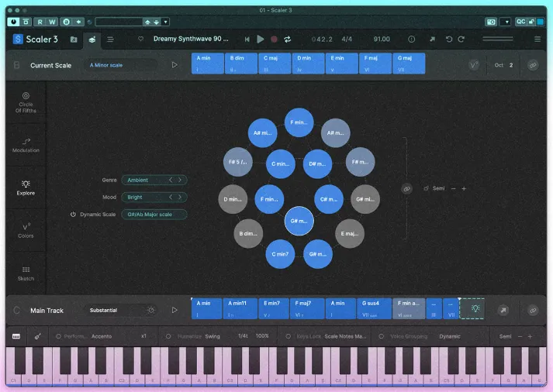This screenshot has height=392, width=553.
Task: Decrease Semi transpose beside chord wheel
Action: tap(454, 189)
